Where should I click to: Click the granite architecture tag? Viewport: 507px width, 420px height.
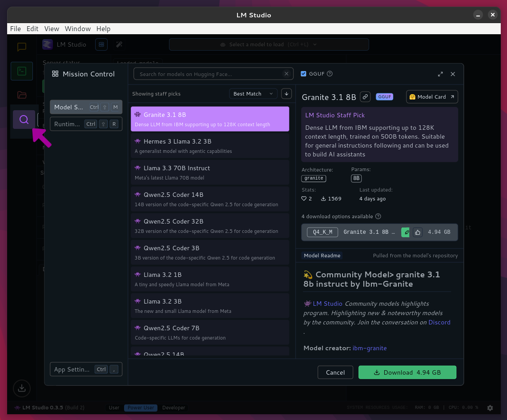pyautogui.click(x=314, y=178)
